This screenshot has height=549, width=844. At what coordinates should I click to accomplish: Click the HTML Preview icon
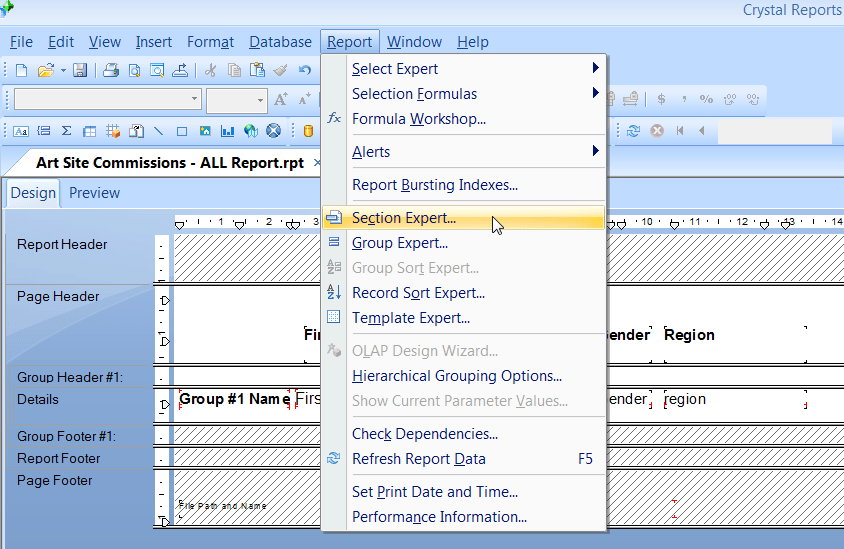tap(157, 70)
